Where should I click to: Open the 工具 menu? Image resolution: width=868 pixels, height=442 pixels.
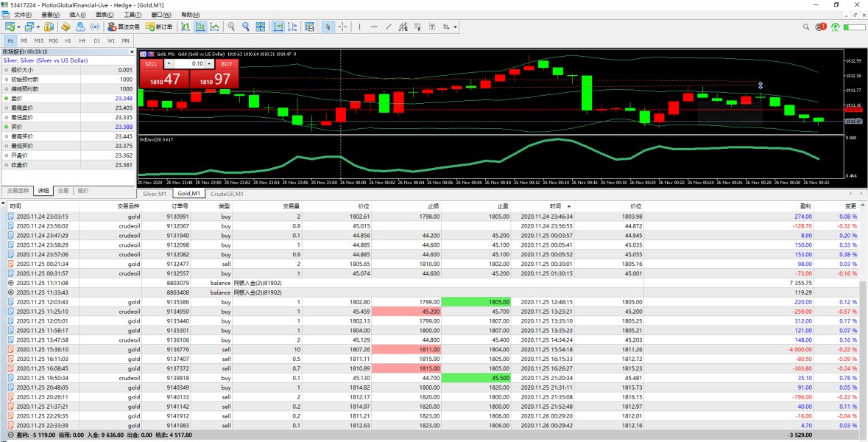pos(133,15)
